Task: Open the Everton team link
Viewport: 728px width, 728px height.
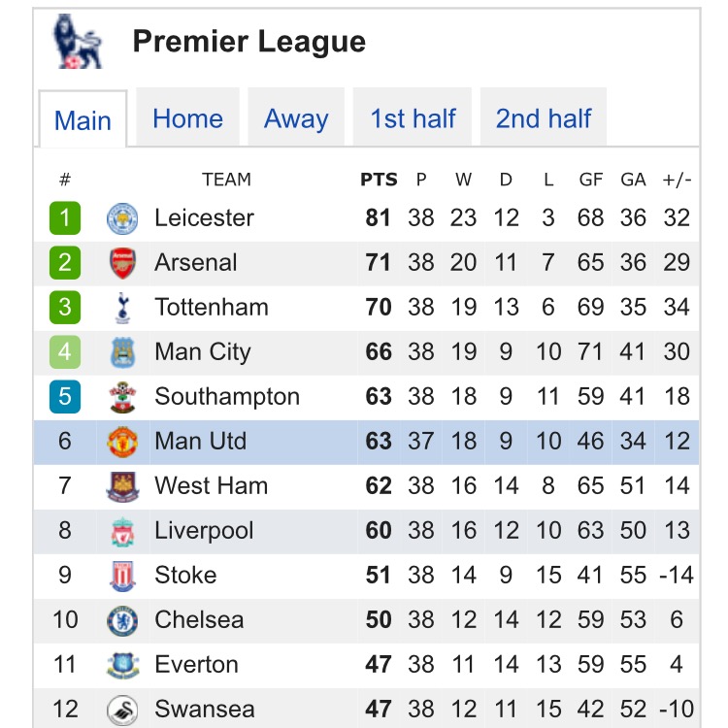Action: [196, 665]
